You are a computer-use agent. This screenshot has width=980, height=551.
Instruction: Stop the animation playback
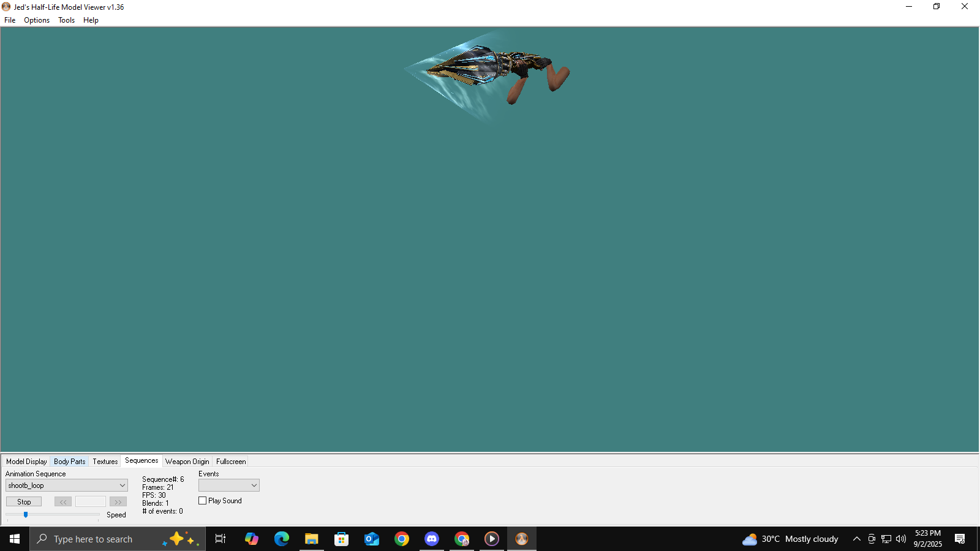[24, 502]
